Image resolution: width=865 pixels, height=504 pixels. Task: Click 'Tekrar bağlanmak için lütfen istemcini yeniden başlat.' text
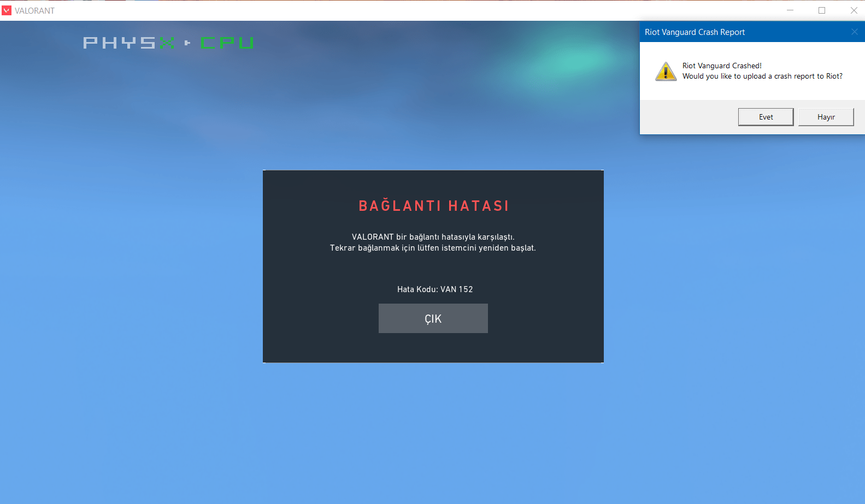[433, 248]
